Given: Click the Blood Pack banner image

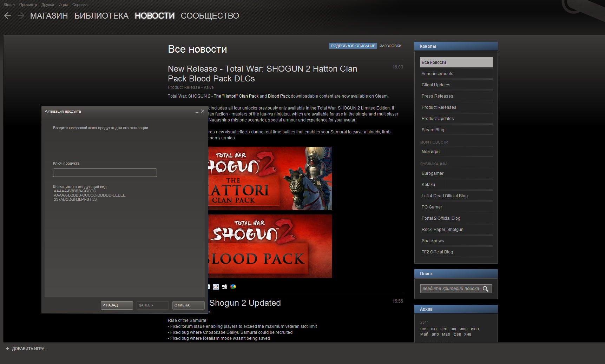Looking at the screenshot, I should point(270,246).
